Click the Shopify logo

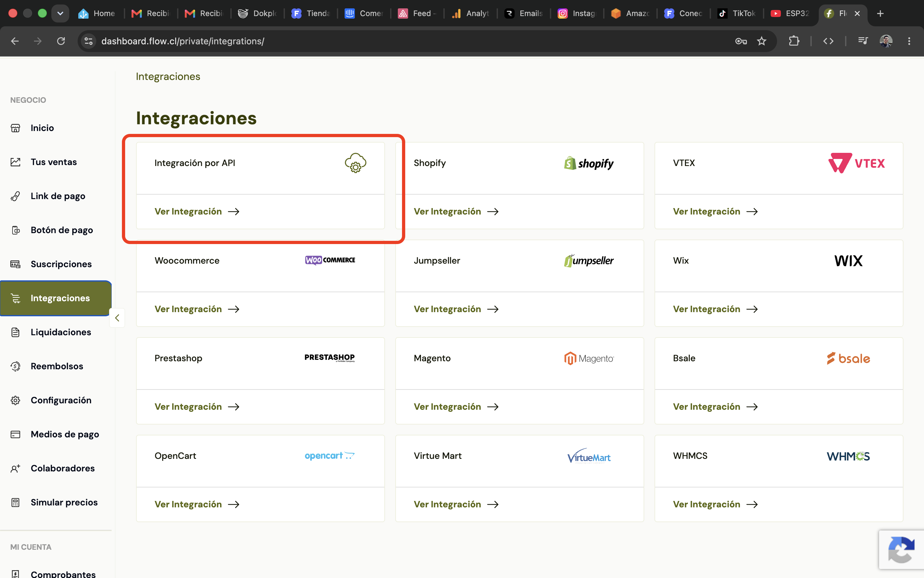(589, 163)
